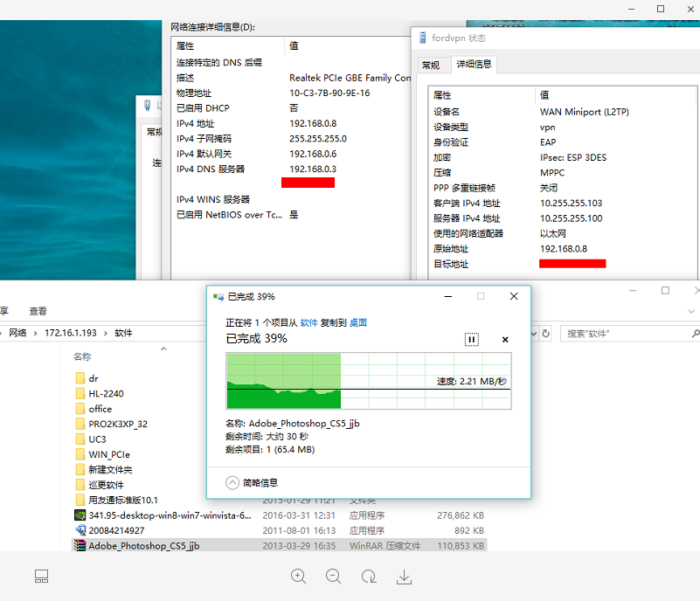Image resolution: width=700 pixels, height=601 pixels.
Task: Click 172.16.1.193 in the address path
Action: tap(71, 333)
